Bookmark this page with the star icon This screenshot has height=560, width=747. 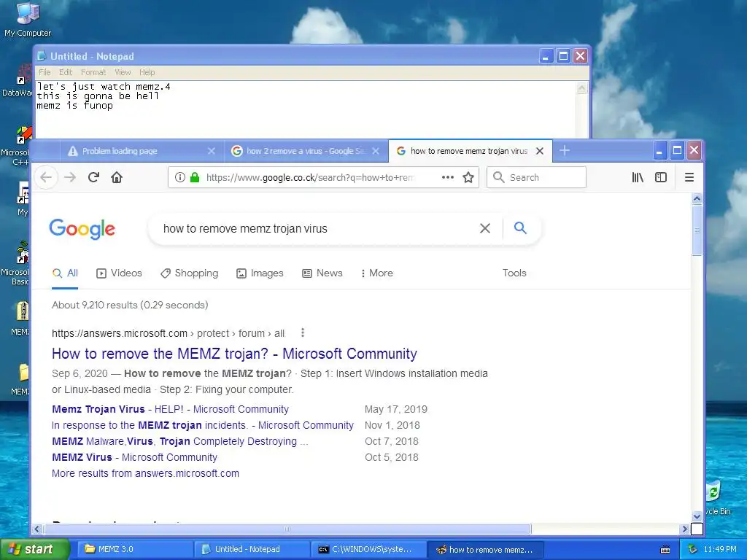tap(468, 178)
